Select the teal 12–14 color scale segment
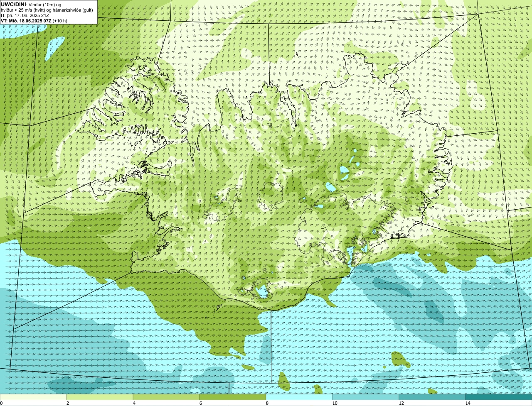Viewport: 532px width, 406px height. (x=432, y=397)
